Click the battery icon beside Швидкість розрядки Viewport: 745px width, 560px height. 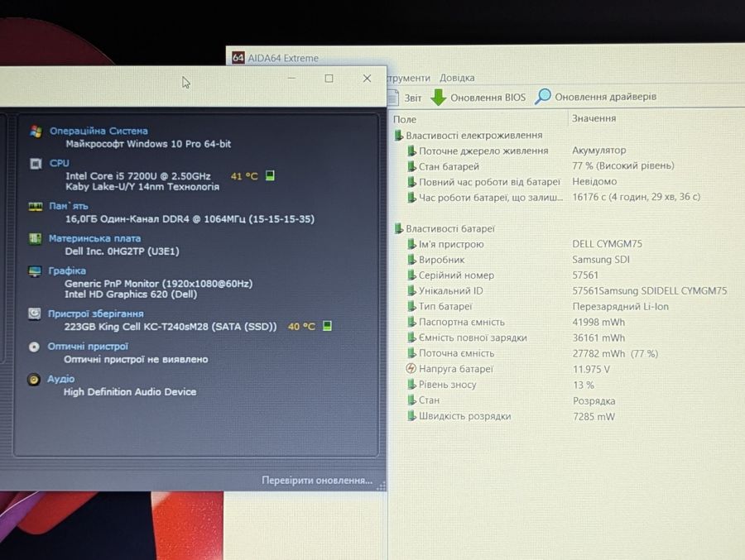[411, 416]
